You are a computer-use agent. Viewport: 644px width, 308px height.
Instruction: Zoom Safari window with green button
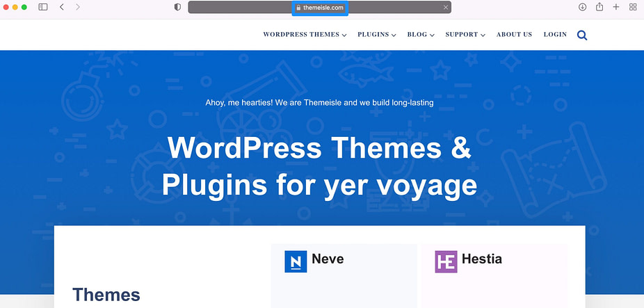(24, 7)
